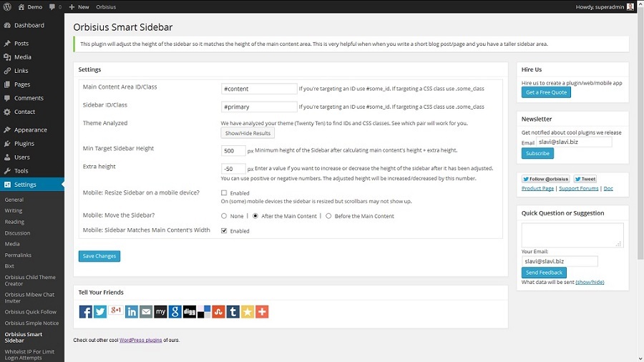The image size is (644, 362).
Task: Share on StumbleUpon icon
Action: click(x=218, y=311)
